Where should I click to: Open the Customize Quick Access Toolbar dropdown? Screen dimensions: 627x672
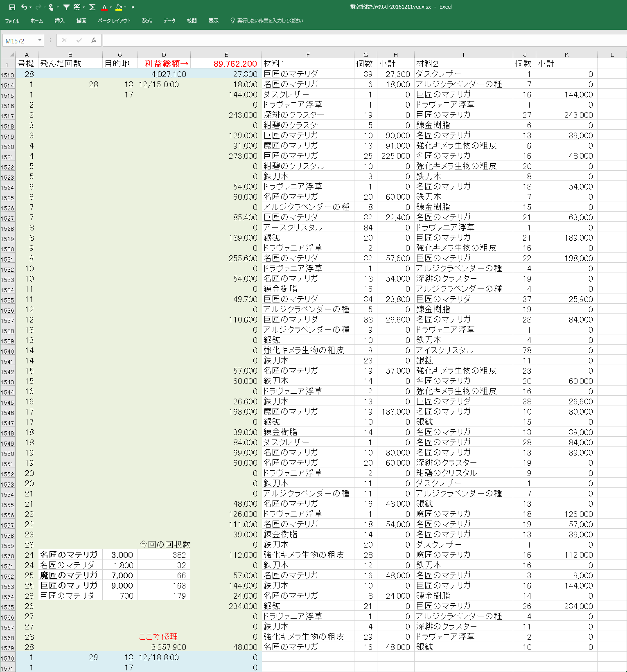point(133,7)
